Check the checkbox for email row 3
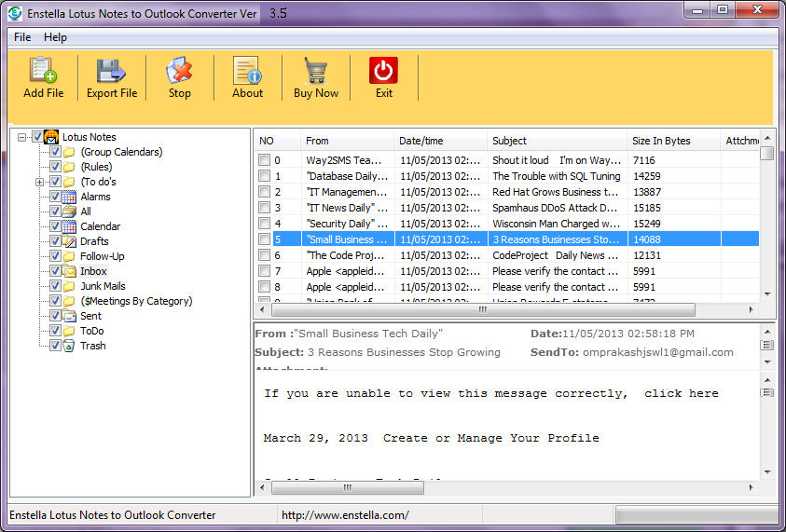 pos(264,208)
